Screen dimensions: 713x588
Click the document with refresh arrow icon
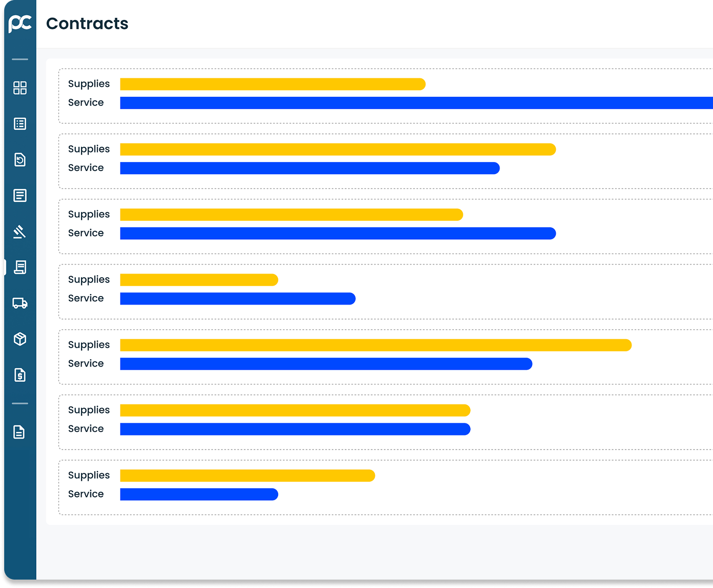[20, 159]
